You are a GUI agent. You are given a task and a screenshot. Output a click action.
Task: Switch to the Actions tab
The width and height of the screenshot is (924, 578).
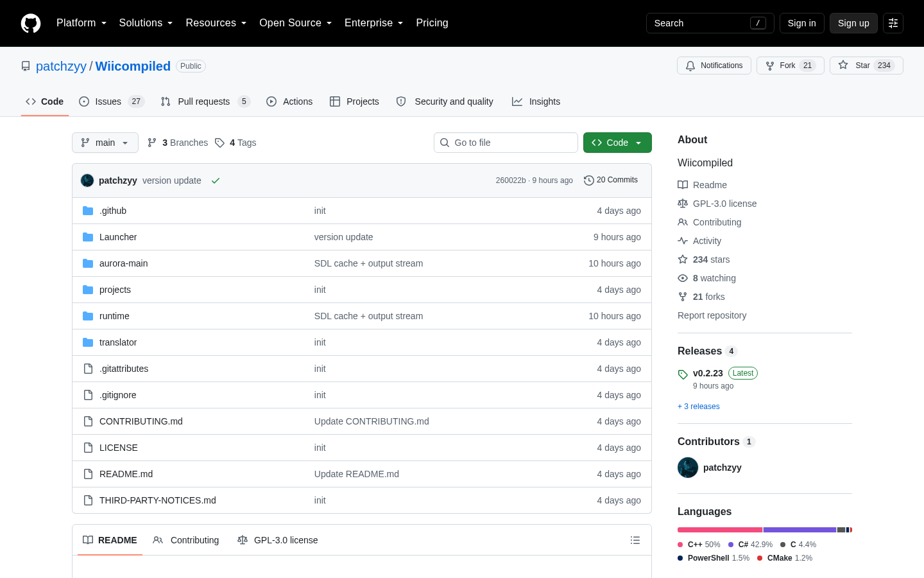coord(289,101)
